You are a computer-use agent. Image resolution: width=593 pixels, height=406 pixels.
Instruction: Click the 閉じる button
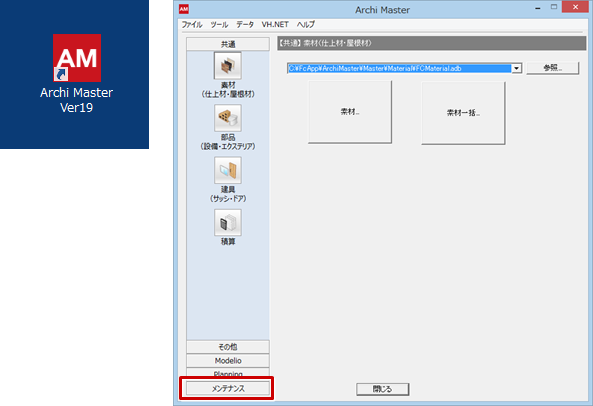[382, 389]
